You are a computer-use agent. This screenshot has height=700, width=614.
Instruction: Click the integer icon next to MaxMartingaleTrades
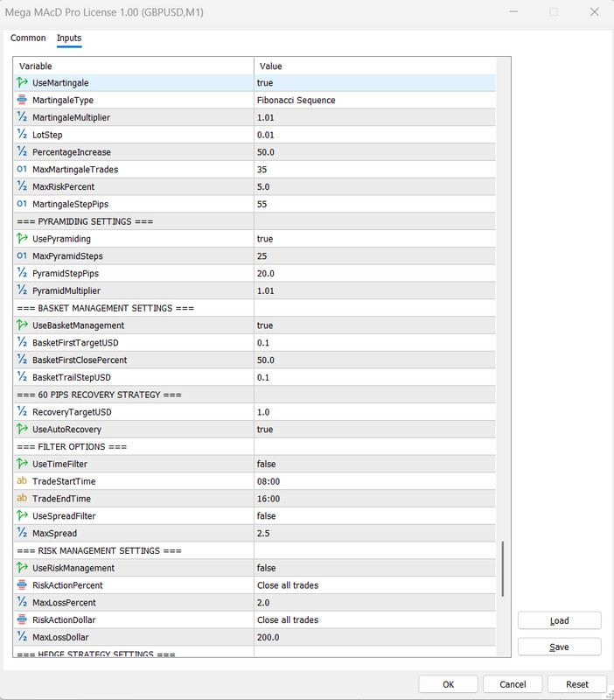22,169
